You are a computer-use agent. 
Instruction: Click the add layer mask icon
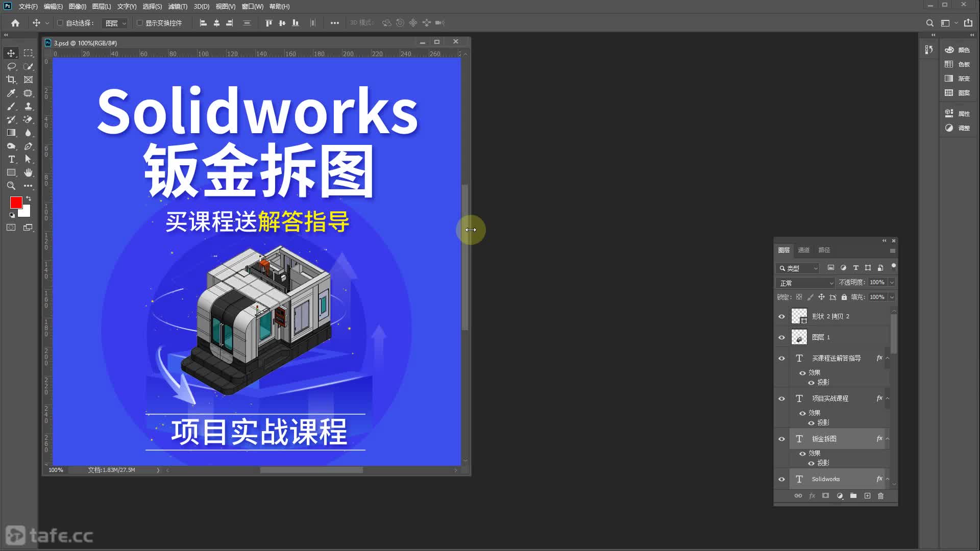(825, 496)
